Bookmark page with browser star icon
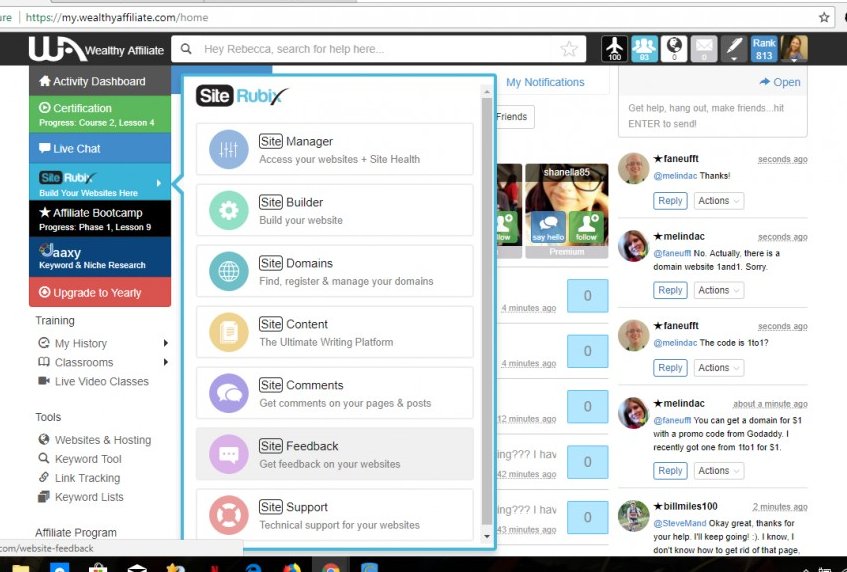 tap(824, 17)
